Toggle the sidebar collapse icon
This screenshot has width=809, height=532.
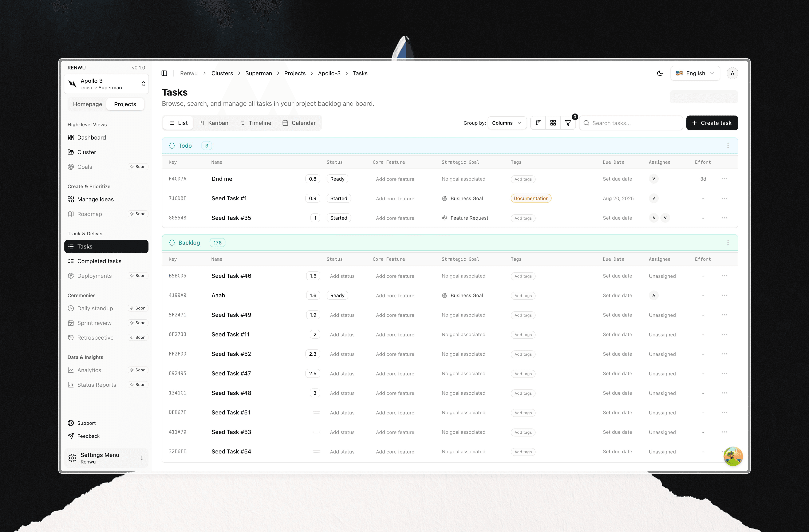coord(165,73)
